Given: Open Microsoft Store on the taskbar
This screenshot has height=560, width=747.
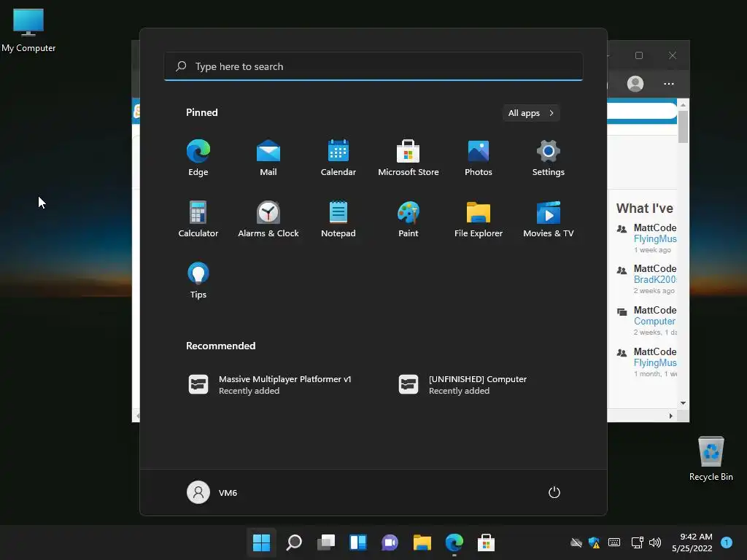Looking at the screenshot, I should pyautogui.click(x=486, y=542).
